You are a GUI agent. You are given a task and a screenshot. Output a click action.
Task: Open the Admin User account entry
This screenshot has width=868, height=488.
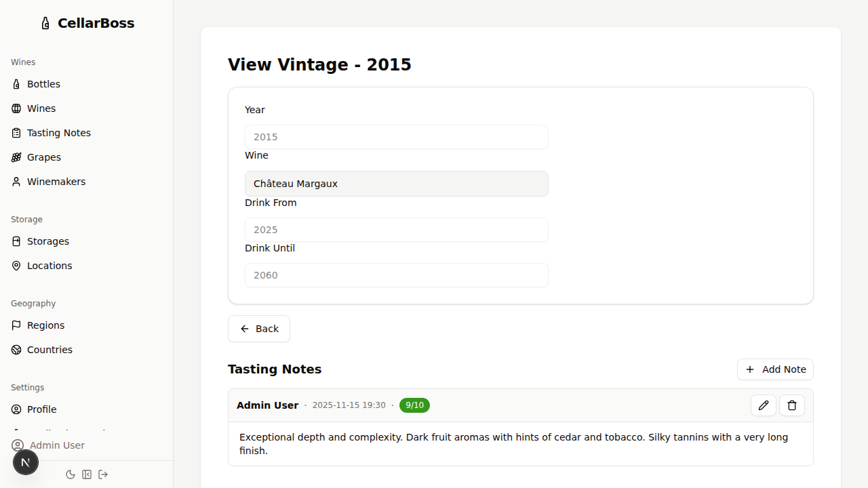pyautogui.click(x=57, y=445)
